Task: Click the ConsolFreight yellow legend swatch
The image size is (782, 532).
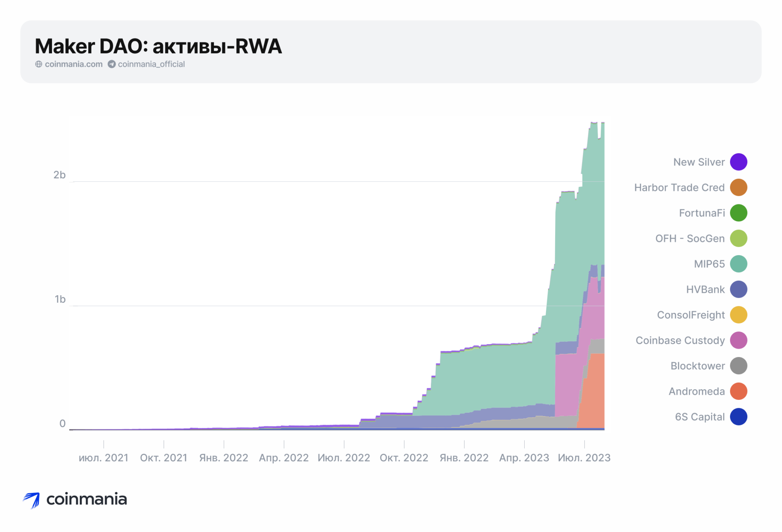Action: (738, 315)
